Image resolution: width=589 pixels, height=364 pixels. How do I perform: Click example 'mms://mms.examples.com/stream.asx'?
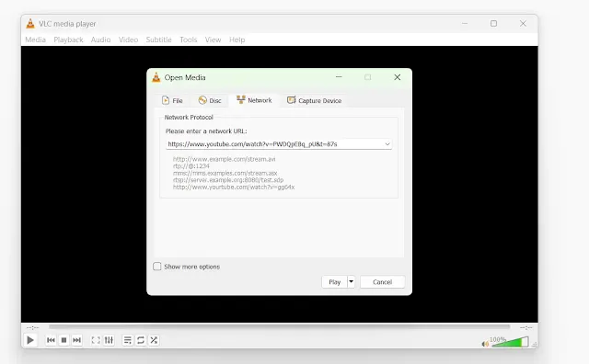coord(225,173)
